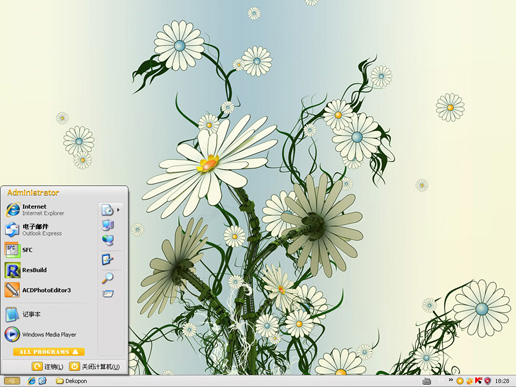
Task: Open recent documents icon with arrow
Action: coord(107,210)
